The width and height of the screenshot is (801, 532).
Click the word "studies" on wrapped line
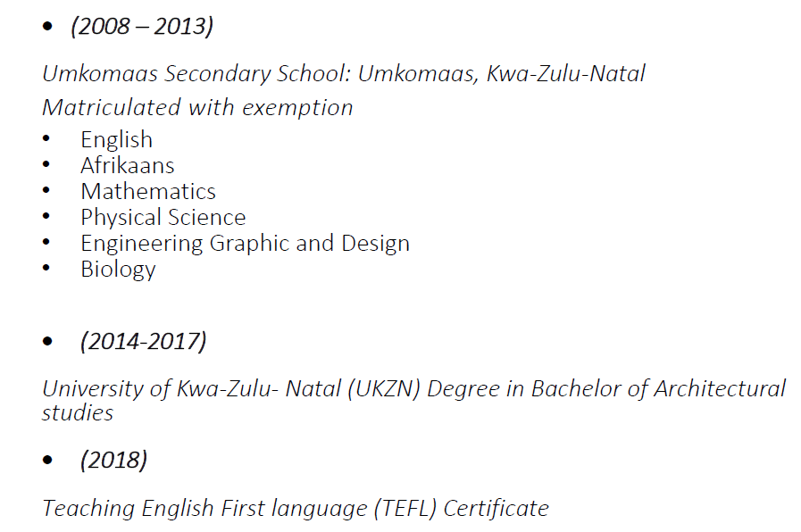[78, 412]
